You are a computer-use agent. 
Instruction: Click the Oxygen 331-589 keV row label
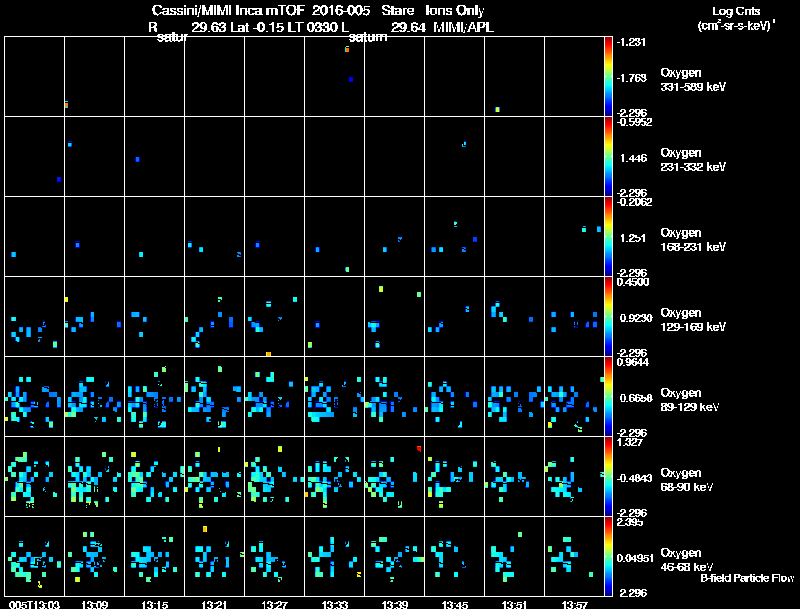point(692,80)
